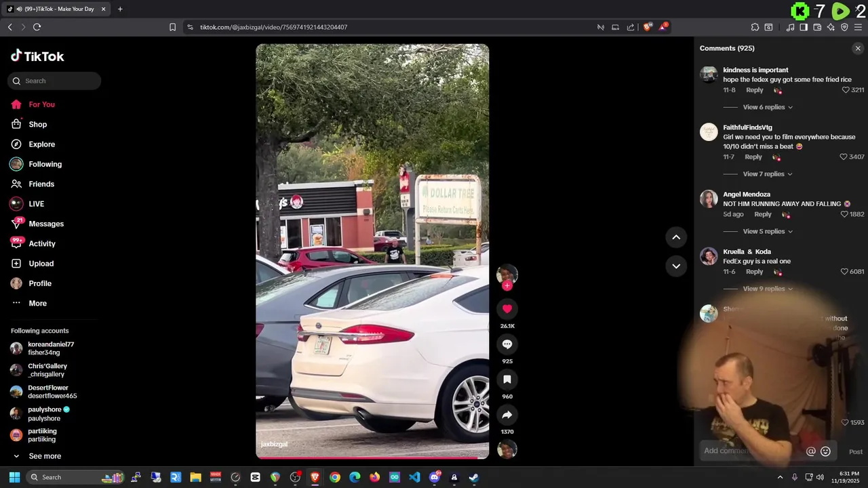Image resolution: width=868 pixels, height=488 pixels.
Task: Like Angel Mendoza's comment
Action: click(844, 214)
